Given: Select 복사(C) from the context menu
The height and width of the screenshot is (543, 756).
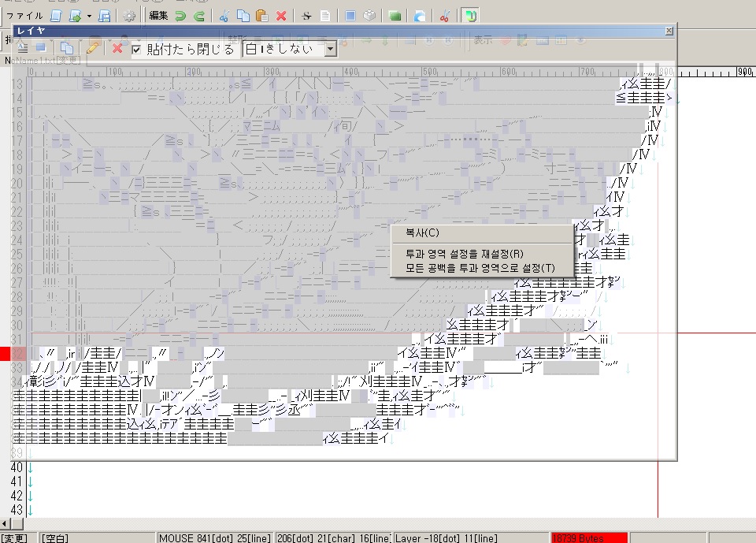Looking at the screenshot, I should coord(422,232).
